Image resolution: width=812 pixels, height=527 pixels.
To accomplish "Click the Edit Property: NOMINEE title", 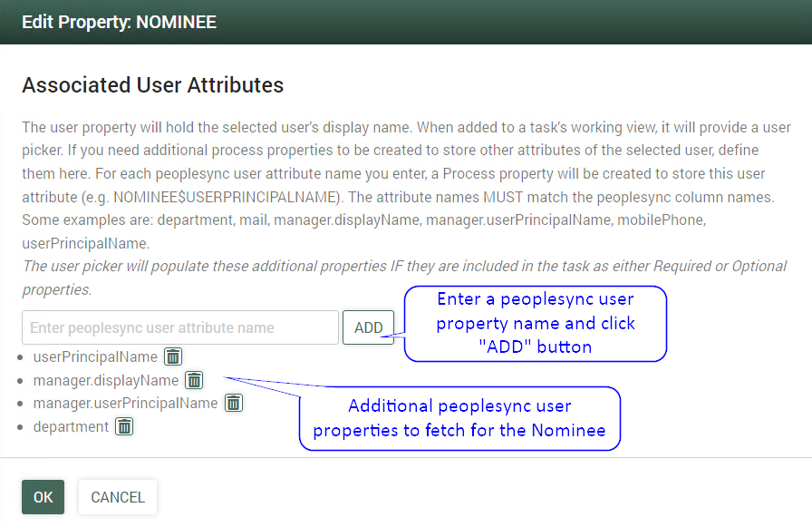I will click(x=119, y=22).
